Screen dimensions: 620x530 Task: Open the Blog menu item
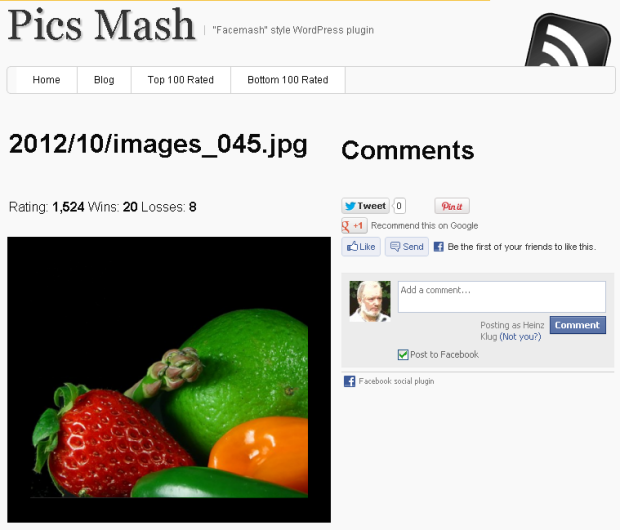tap(104, 80)
